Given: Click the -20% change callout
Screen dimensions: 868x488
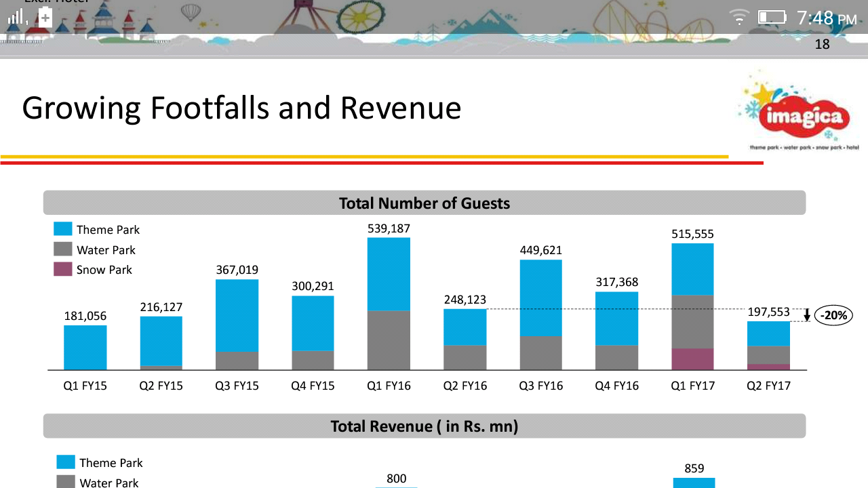Looking at the screenshot, I should [x=833, y=315].
